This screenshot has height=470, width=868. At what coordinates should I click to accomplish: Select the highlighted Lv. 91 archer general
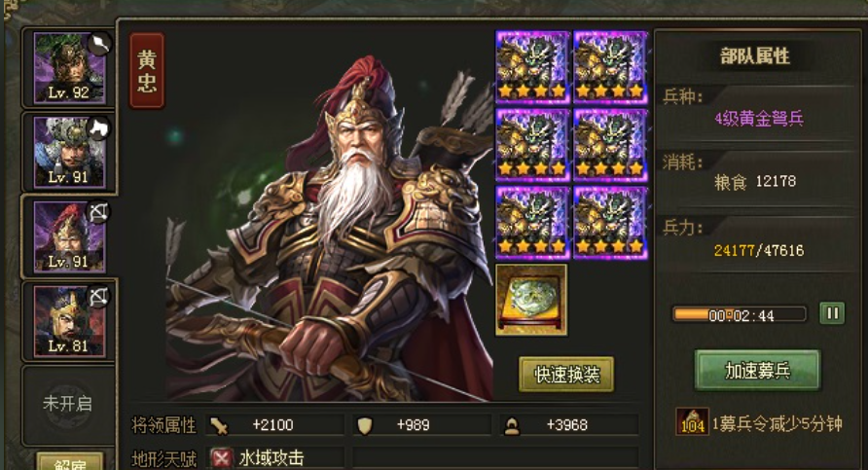69,236
